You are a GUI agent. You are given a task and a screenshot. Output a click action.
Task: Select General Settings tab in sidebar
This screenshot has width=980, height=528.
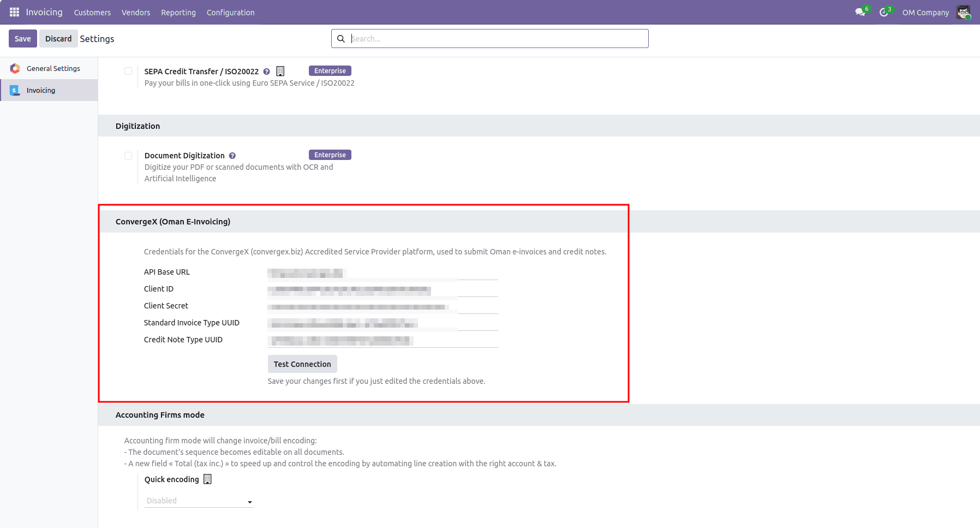pos(49,68)
